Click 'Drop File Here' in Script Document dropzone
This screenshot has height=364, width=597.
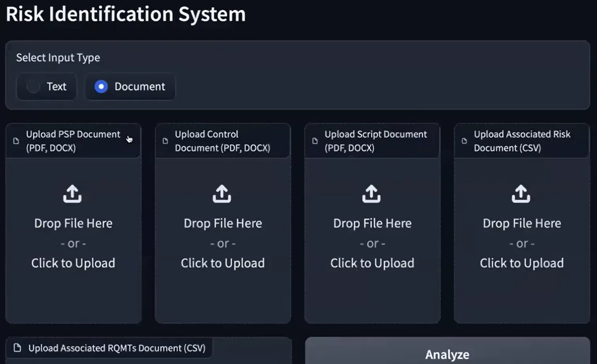point(372,223)
